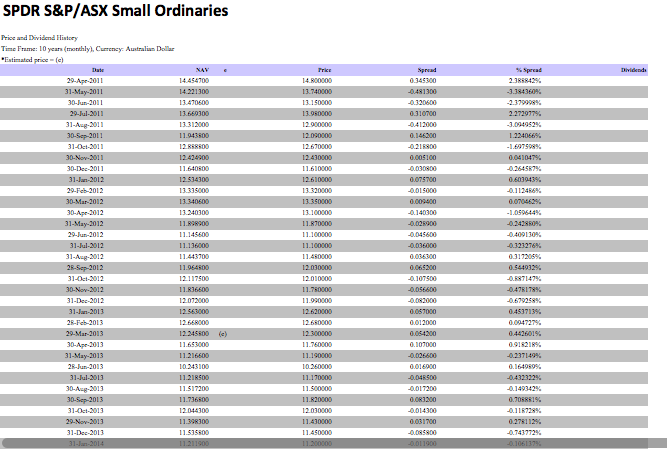Screen dimensions: 667x449
Task: Select NAV value 13.470600
Action: pyautogui.click(x=194, y=103)
